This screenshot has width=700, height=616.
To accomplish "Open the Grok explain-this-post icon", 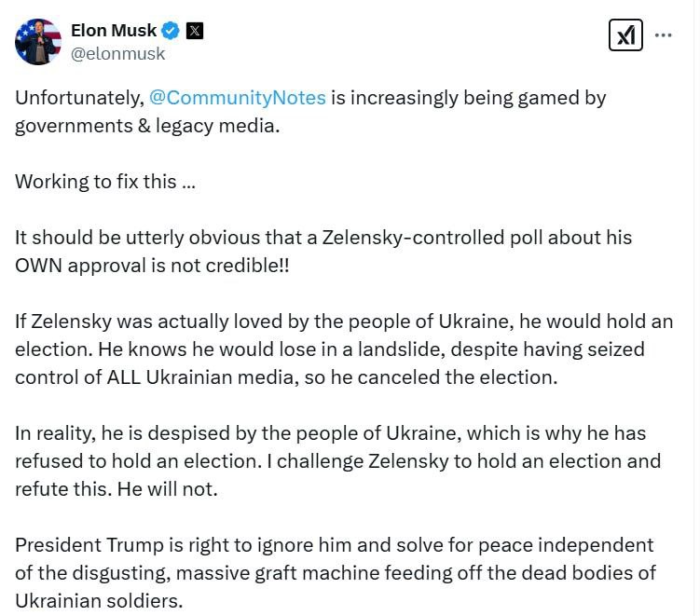I will [625, 34].
